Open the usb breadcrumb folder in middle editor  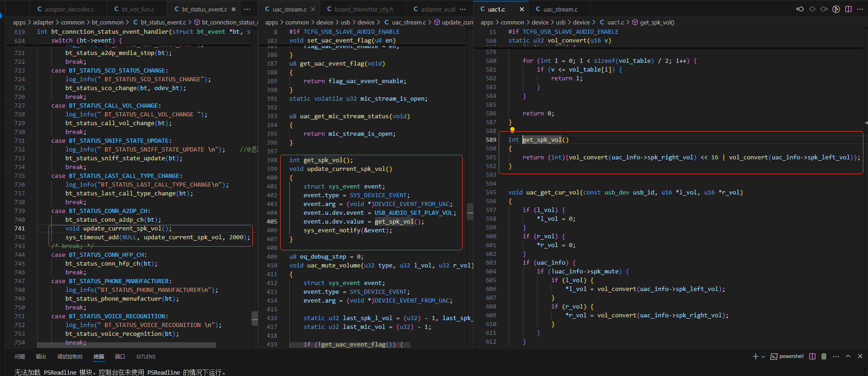click(x=345, y=22)
